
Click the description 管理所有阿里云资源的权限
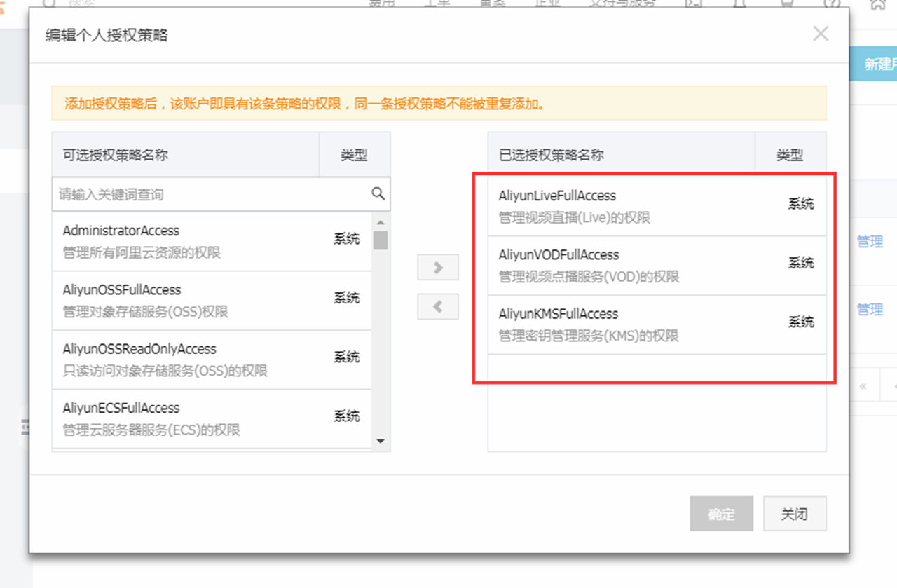[142, 252]
